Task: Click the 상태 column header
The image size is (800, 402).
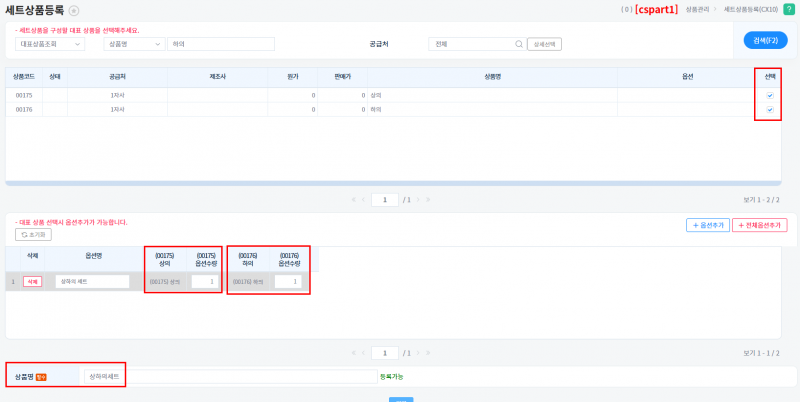Action: [55, 77]
